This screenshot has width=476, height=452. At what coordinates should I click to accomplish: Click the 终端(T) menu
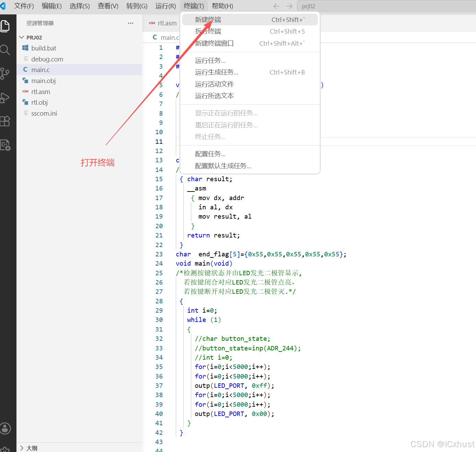coord(194,6)
